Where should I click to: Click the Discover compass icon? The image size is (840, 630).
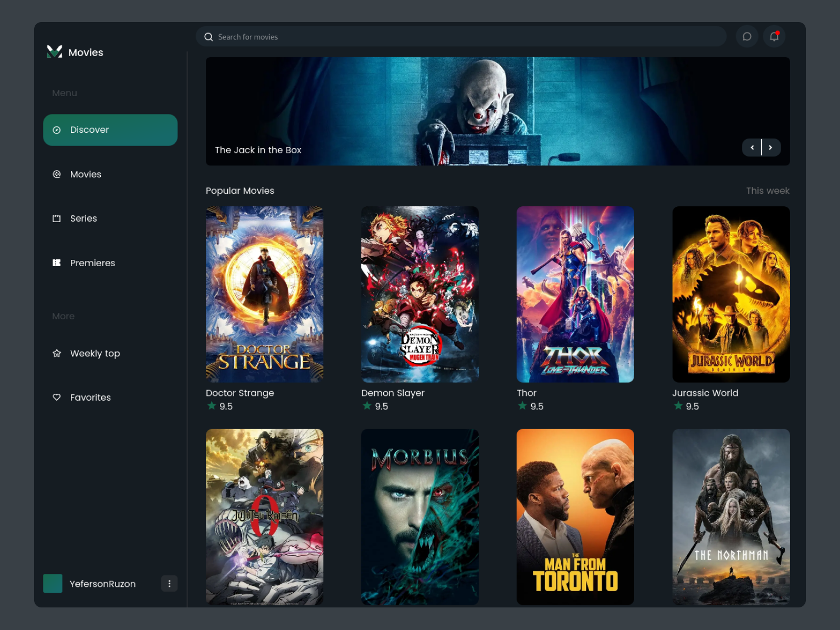57,130
